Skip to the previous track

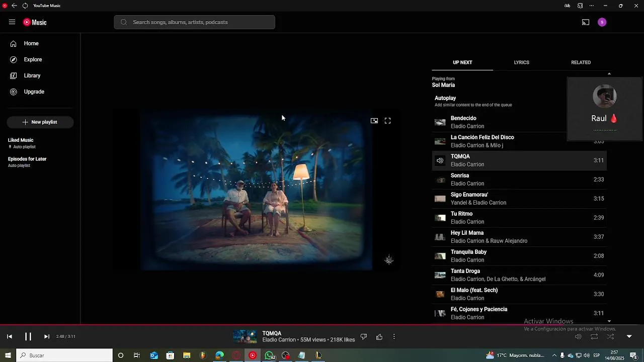[x=9, y=336]
